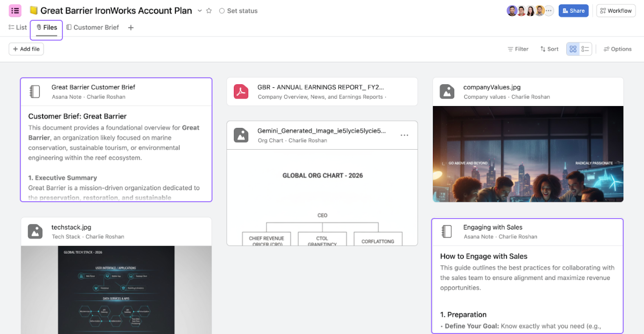Click the Share button
Screen dimensions: 644x334
coord(573,11)
